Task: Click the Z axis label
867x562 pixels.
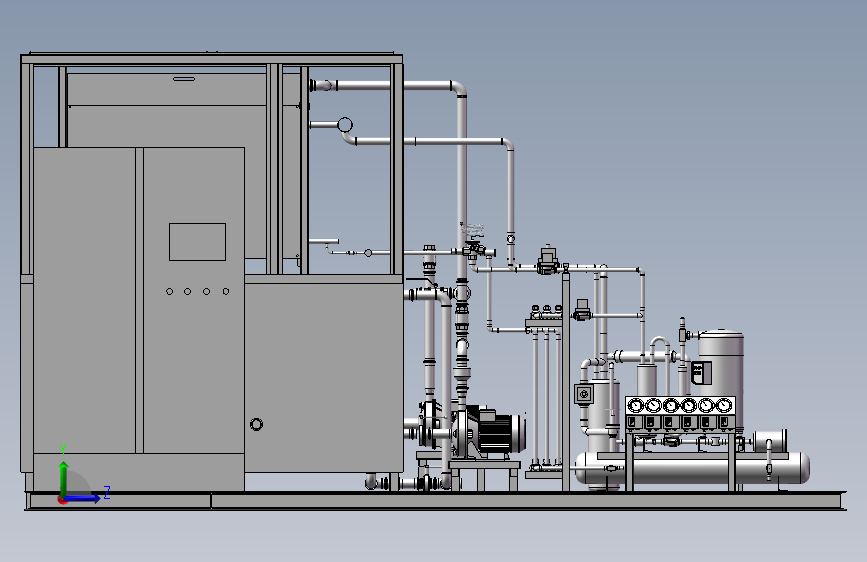Action: tap(107, 492)
